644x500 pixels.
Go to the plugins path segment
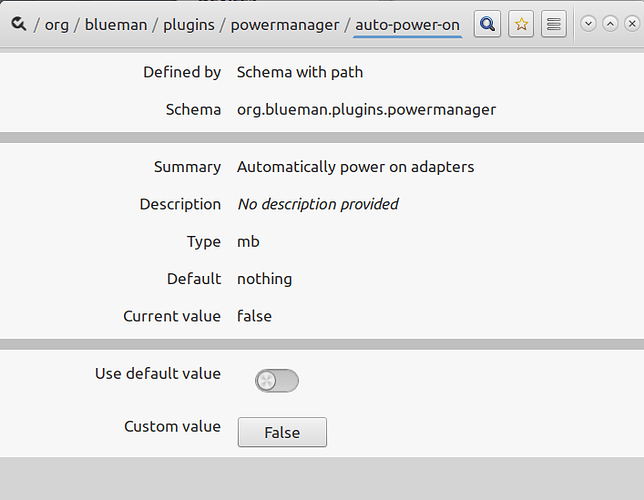pos(189,25)
